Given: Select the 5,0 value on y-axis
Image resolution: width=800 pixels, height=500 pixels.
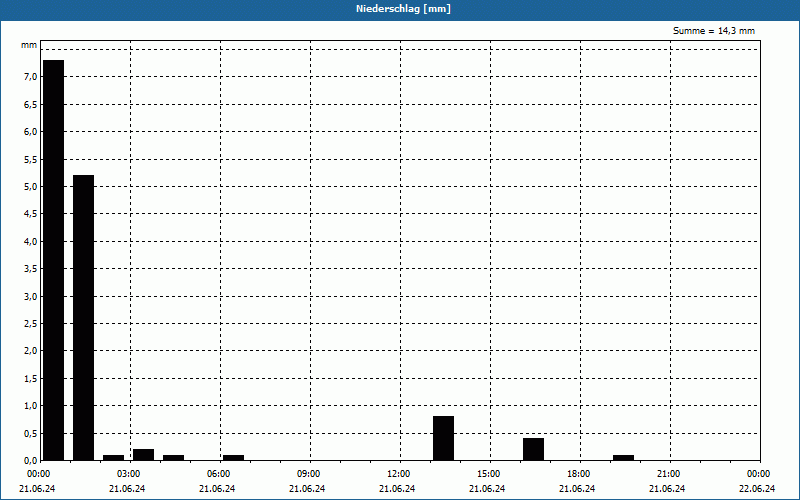Looking at the screenshot, I should tap(29, 186).
